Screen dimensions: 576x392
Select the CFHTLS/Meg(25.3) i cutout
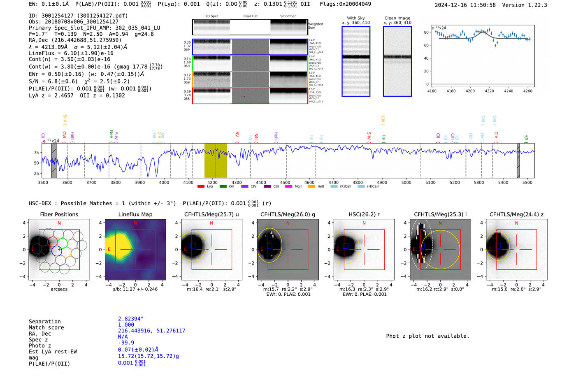point(440,249)
